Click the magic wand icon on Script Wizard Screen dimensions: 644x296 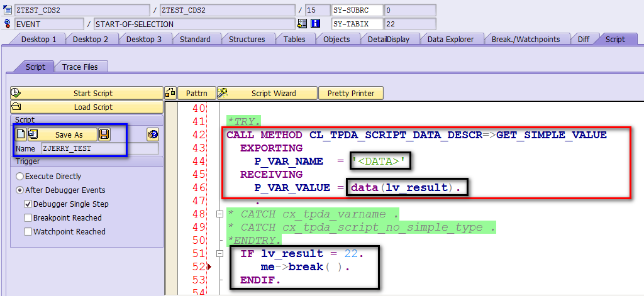coord(223,93)
